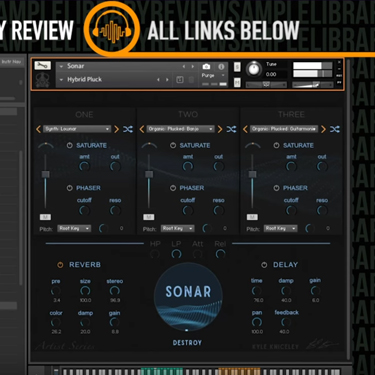Select next sound for layer ONE
Image resolution: width=375 pixels, height=375 pixels.
[x=116, y=129]
